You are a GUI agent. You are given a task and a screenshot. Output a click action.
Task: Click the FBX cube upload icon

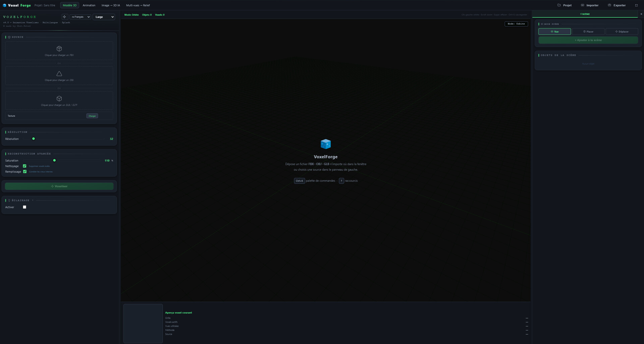pyautogui.click(x=59, y=49)
